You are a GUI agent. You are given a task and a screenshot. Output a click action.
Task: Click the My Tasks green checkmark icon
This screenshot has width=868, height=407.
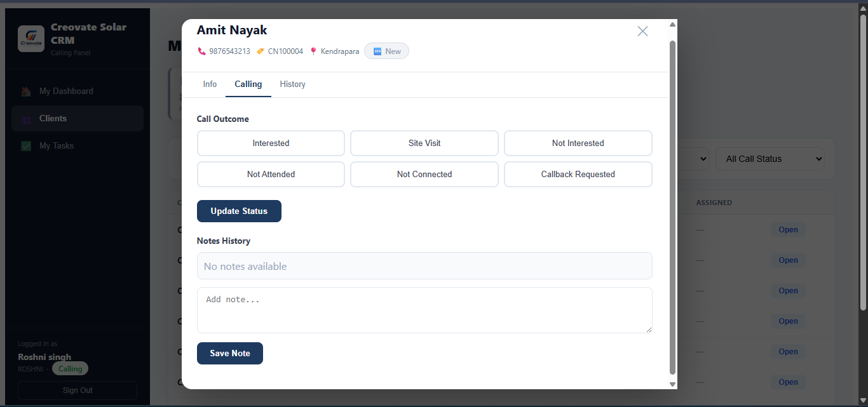26,146
